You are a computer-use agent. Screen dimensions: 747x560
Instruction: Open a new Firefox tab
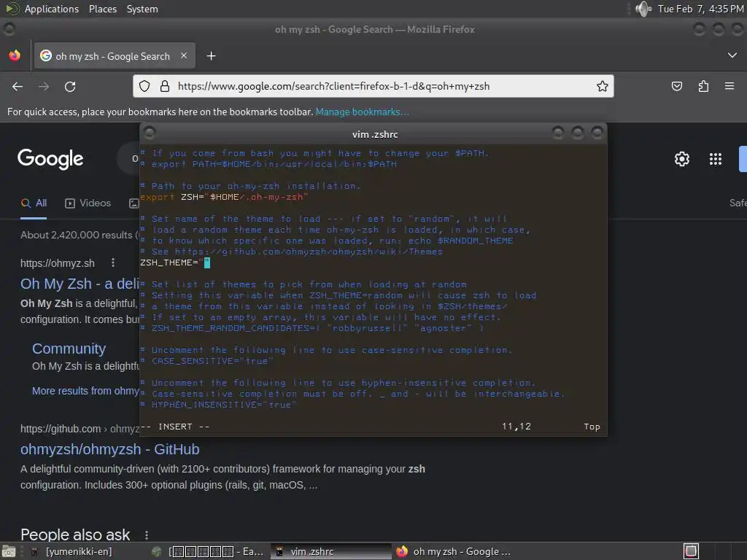(x=211, y=56)
